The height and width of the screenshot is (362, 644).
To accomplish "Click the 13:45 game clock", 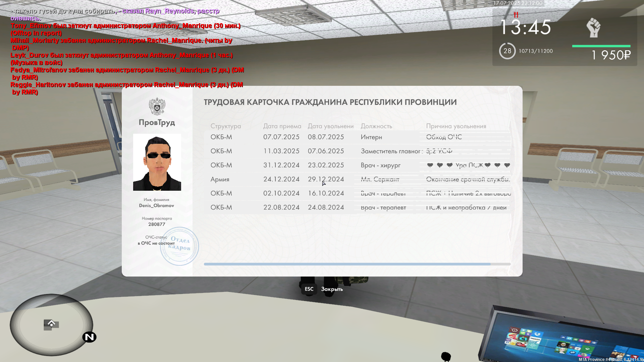I will pyautogui.click(x=525, y=27).
